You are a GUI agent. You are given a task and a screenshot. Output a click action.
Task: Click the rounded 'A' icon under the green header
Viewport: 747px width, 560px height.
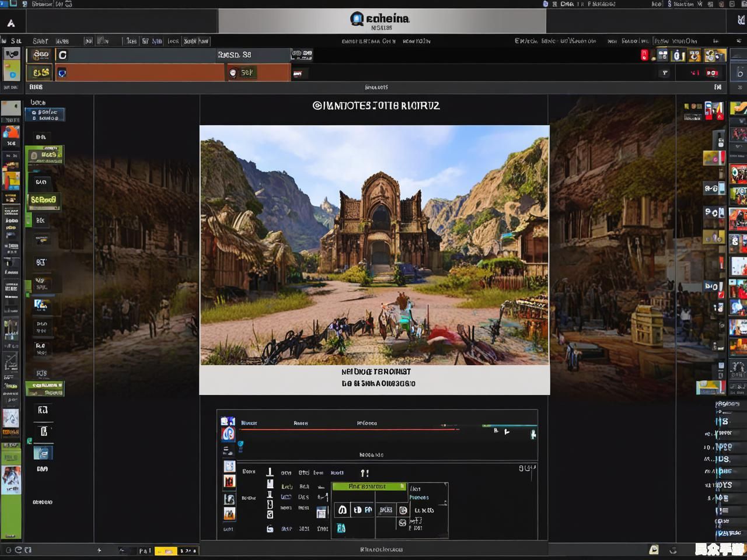click(x=343, y=510)
